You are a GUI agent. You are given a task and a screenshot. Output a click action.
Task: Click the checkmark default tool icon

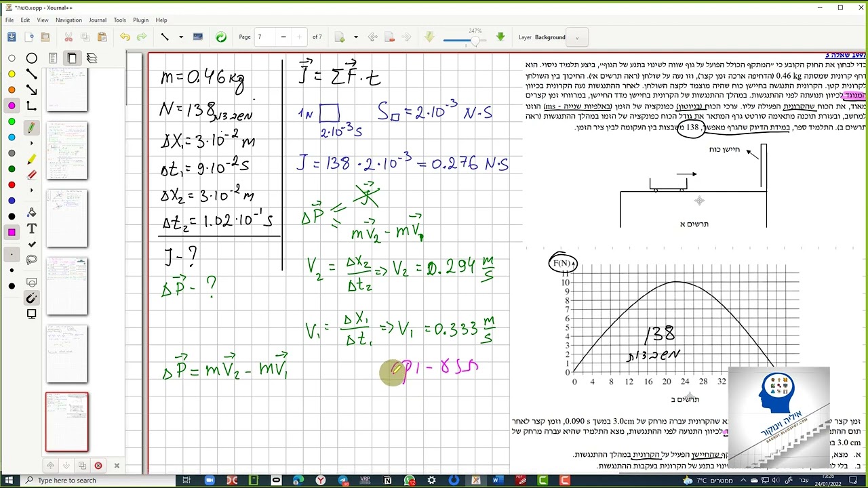[x=31, y=245]
